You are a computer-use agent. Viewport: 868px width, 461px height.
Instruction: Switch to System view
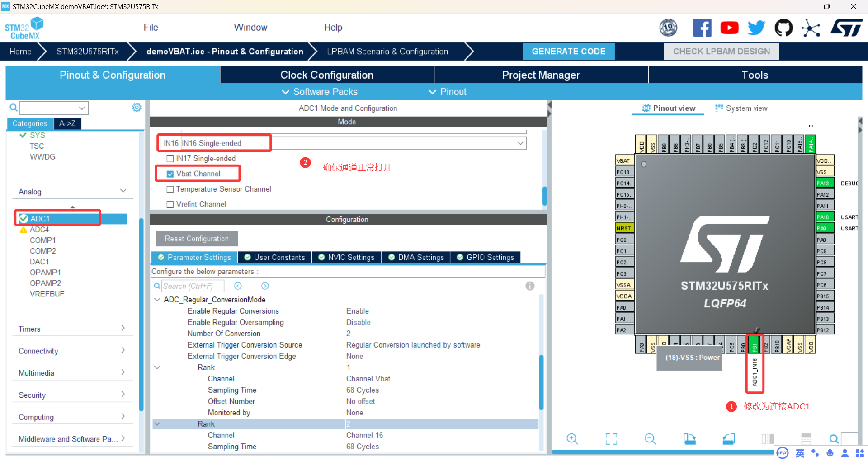741,108
